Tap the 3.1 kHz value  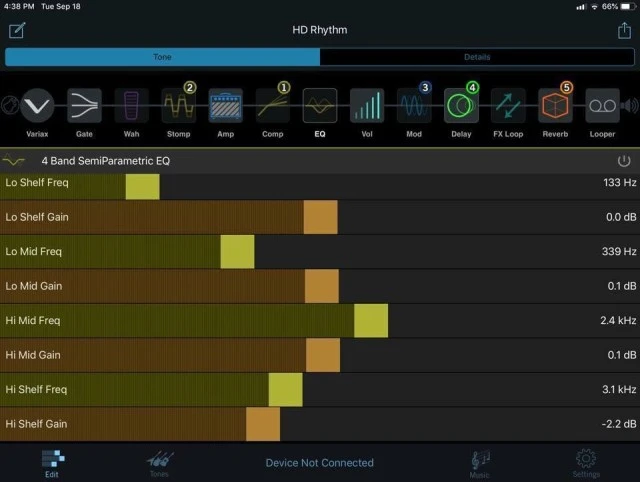[619, 389]
